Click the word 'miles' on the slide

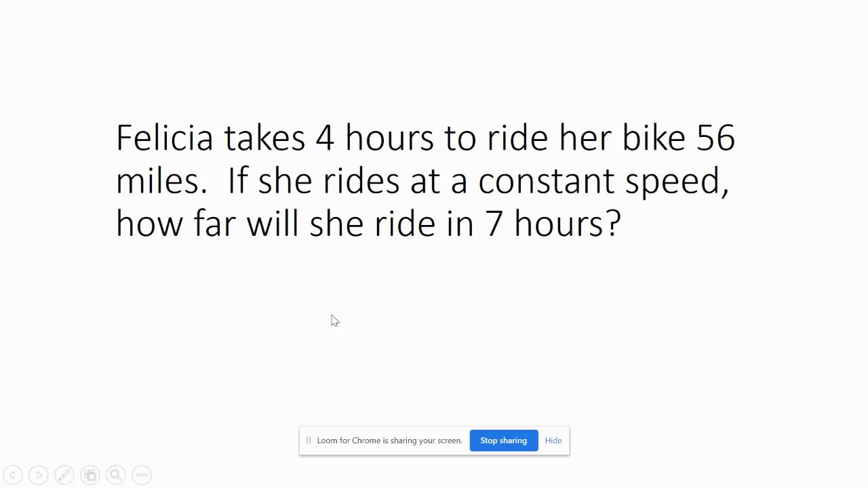coord(157,181)
